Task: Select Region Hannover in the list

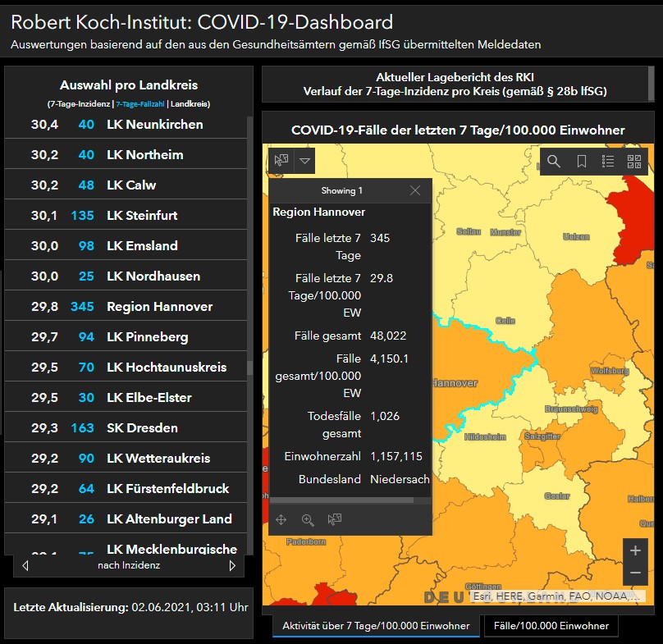Action: 126,307
